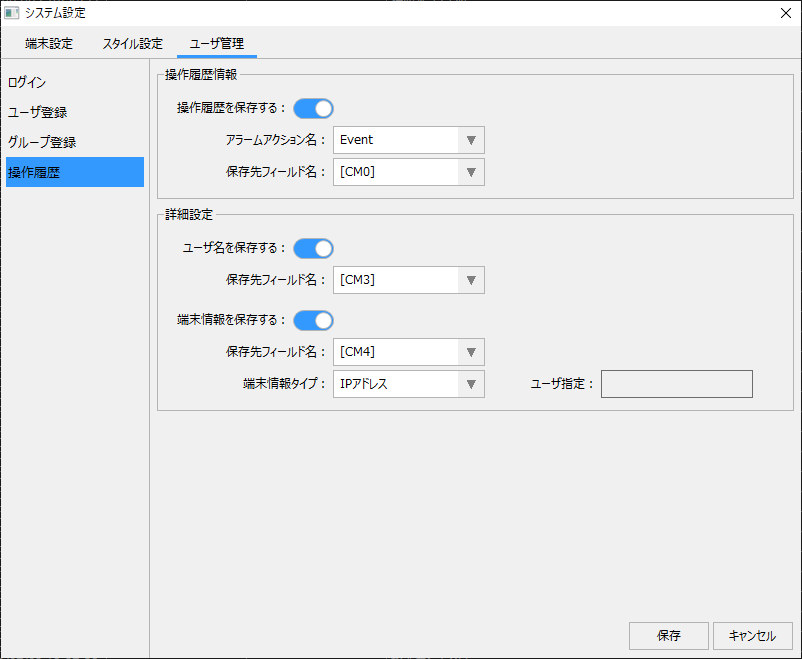802x659 pixels.
Task: Switch to the 端末設定 tab
Action: coord(49,44)
